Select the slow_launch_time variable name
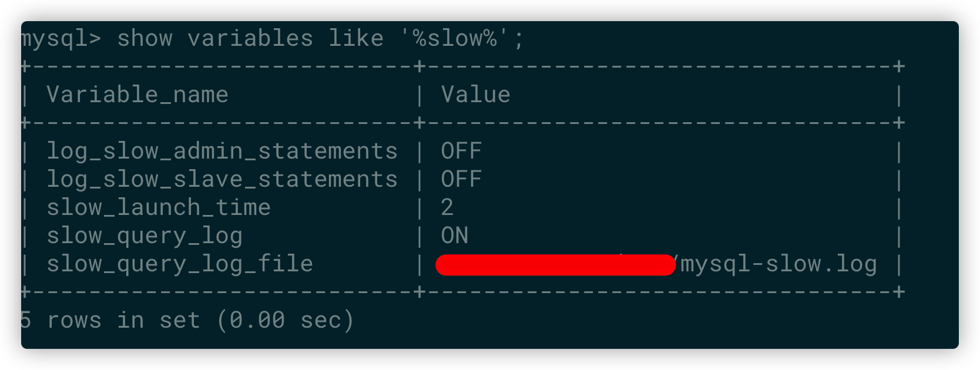 (x=159, y=207)
